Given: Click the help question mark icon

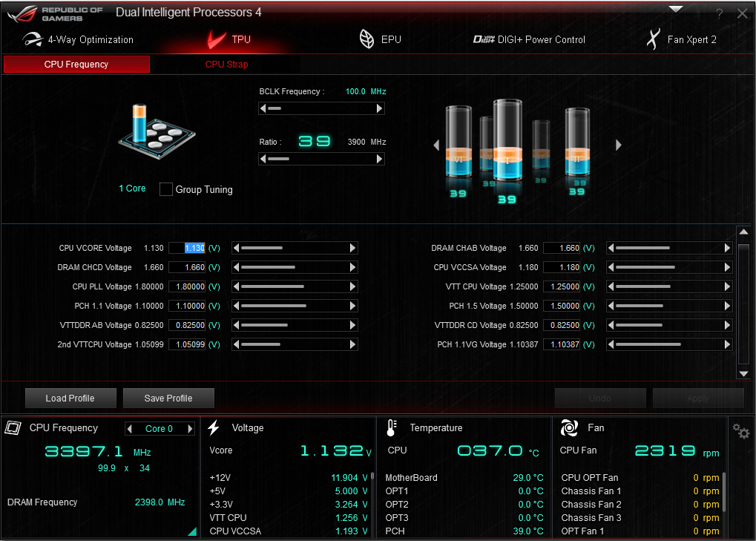Looking at the screenshot, I should tap(719, 13).
